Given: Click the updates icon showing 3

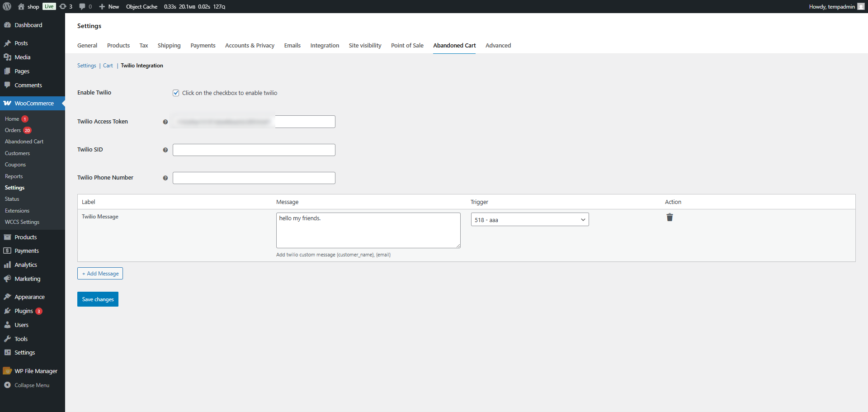Looking at the screenshot, I should (63, 6).
